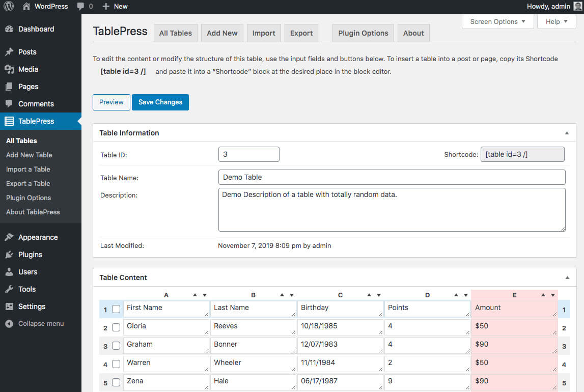
Task: Sort column A descending arrow
Action: point(205,295)
